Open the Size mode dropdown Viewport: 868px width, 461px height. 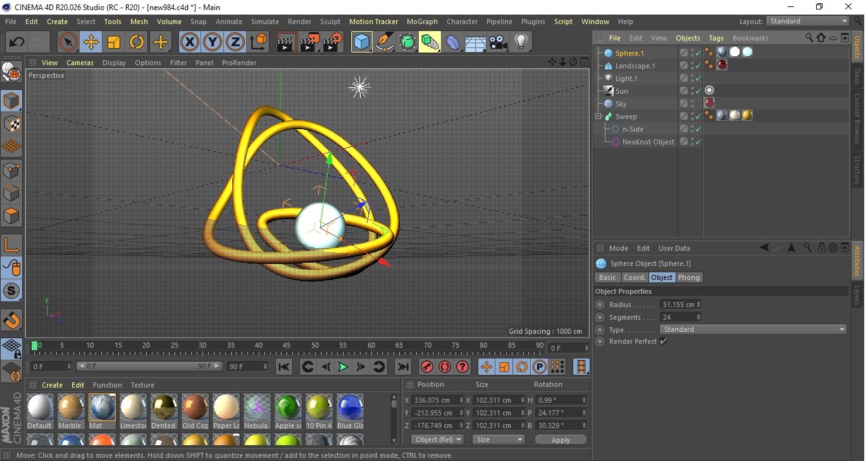point(499,439)
